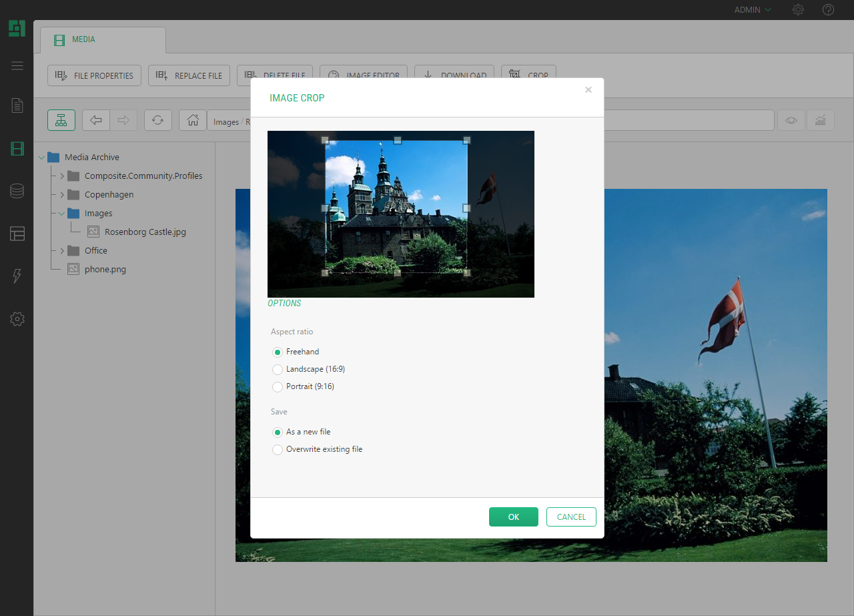
Task: Click the hamburger menu icon
Action: click(17, 65)
